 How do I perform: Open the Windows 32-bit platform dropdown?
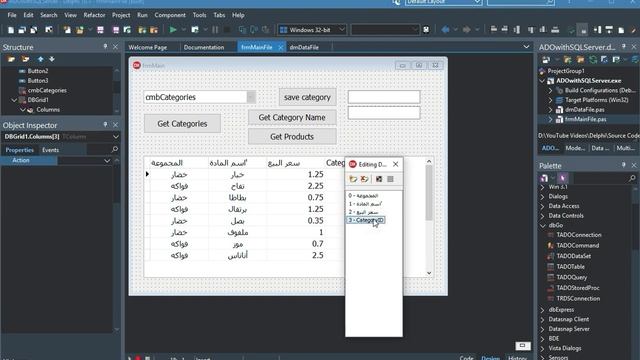tap(342, 30)
